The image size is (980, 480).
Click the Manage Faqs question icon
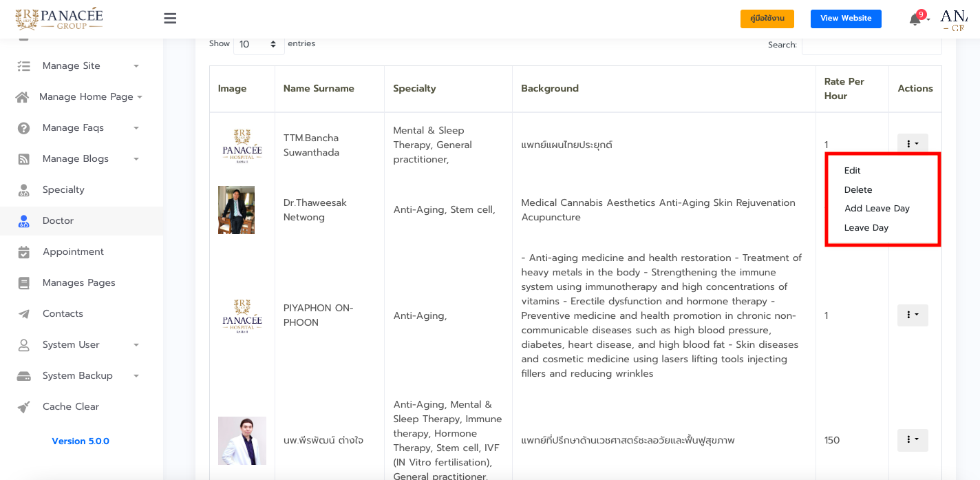tap(23, 128)
